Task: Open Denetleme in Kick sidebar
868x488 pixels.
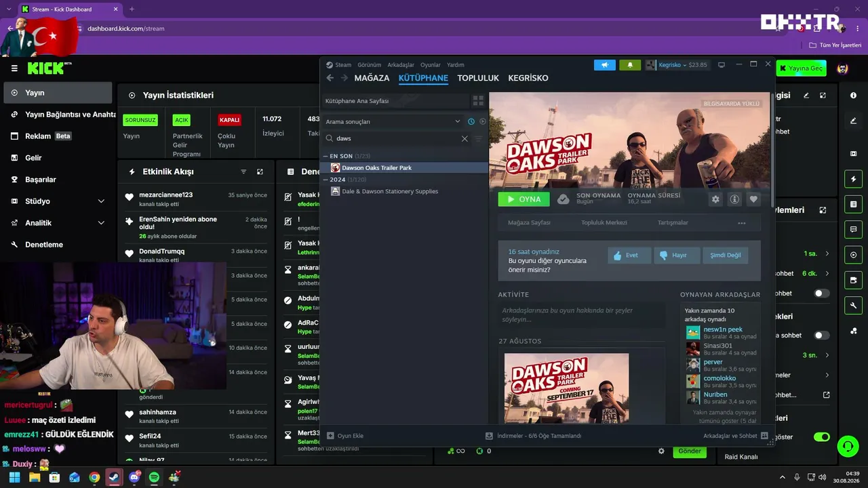Action: [58, 245]
